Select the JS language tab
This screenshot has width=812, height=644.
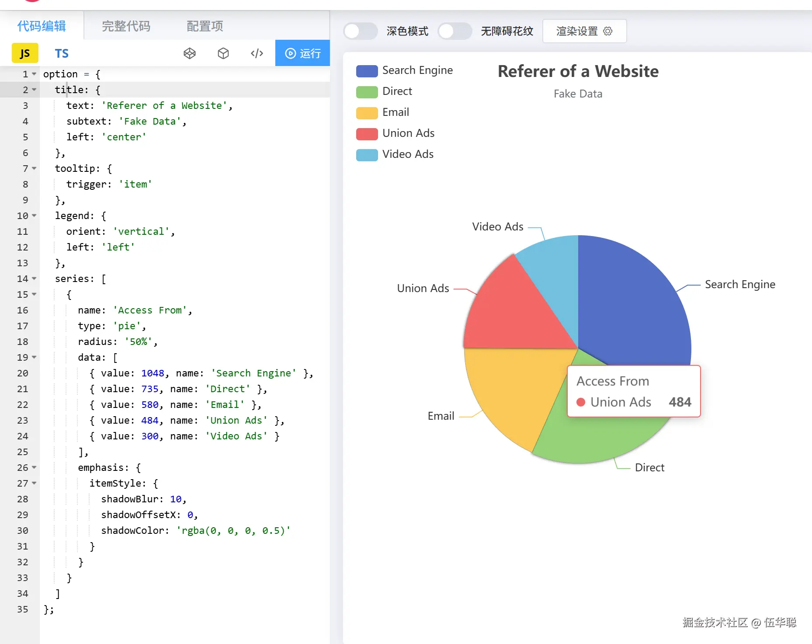25,53
